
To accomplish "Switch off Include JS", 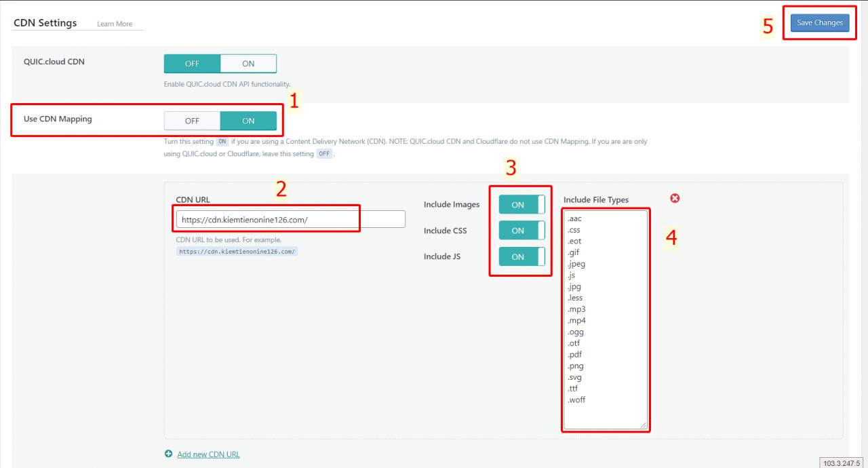I will [521, 257].
